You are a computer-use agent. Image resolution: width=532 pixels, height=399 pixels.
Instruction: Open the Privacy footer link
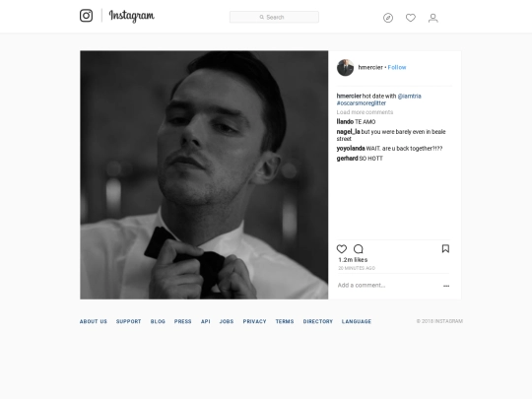254,321
